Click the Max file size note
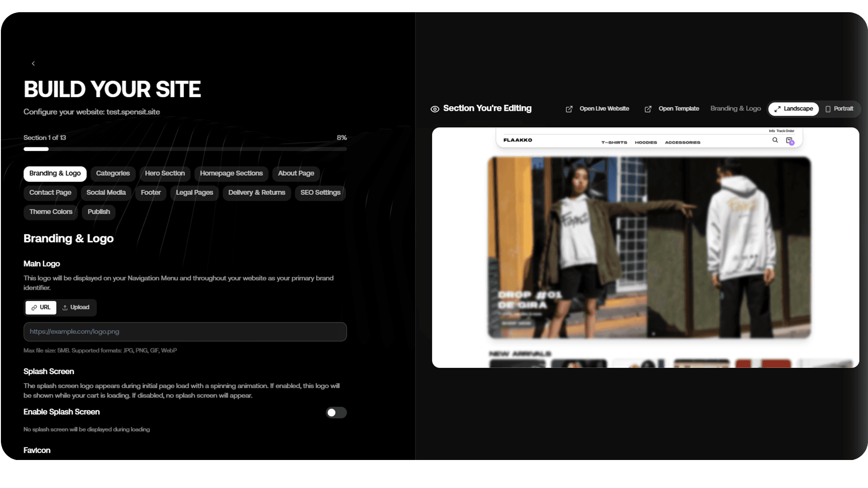 [100, 351]
